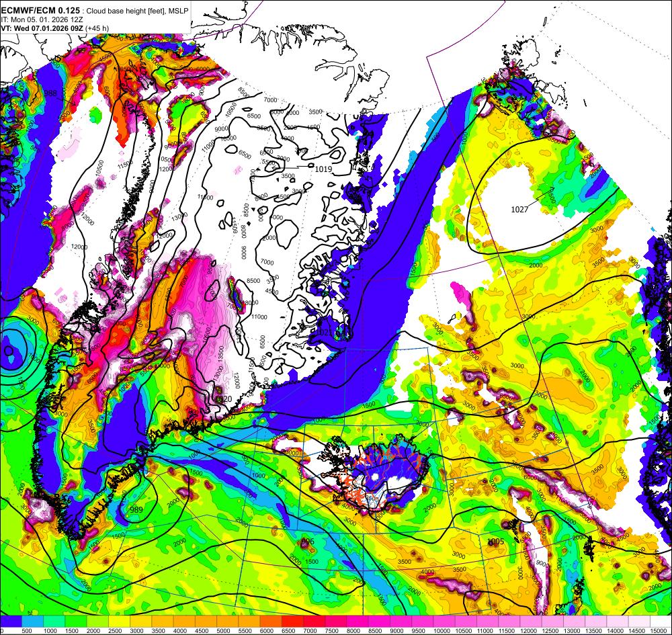
Task: Click the '(+45 h)' forecast offset text
Action: (x=97, y=28)
